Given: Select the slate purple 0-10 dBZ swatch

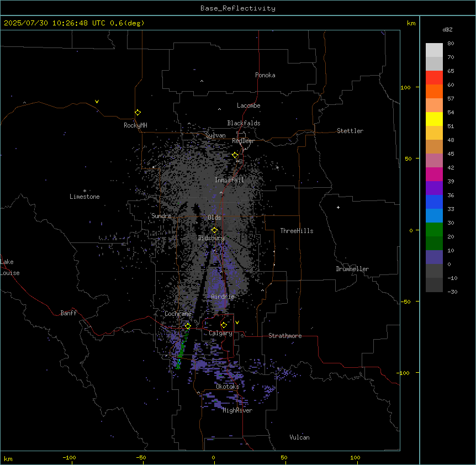Looking at the screenshot, I should tap(434, 257).
